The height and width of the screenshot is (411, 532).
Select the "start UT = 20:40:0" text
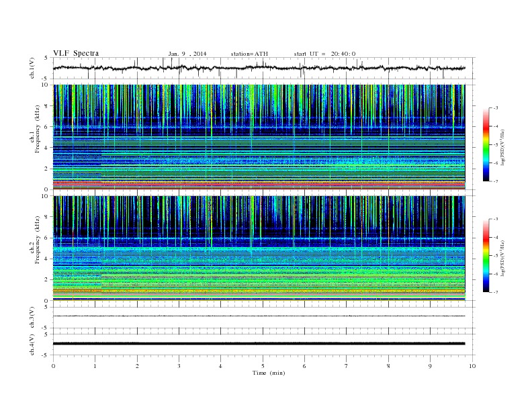point(324,54)
